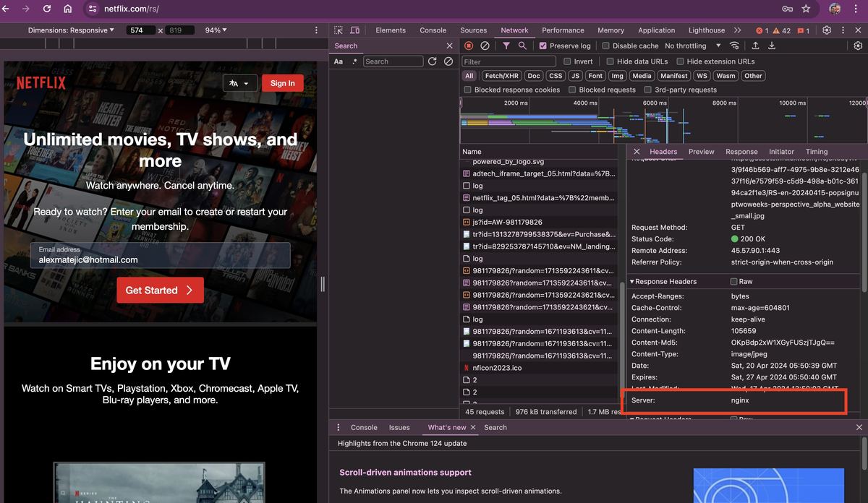This screenshot has height=503, width=868.
Task: Click the viewport width field showing 574
Action: 140,30
